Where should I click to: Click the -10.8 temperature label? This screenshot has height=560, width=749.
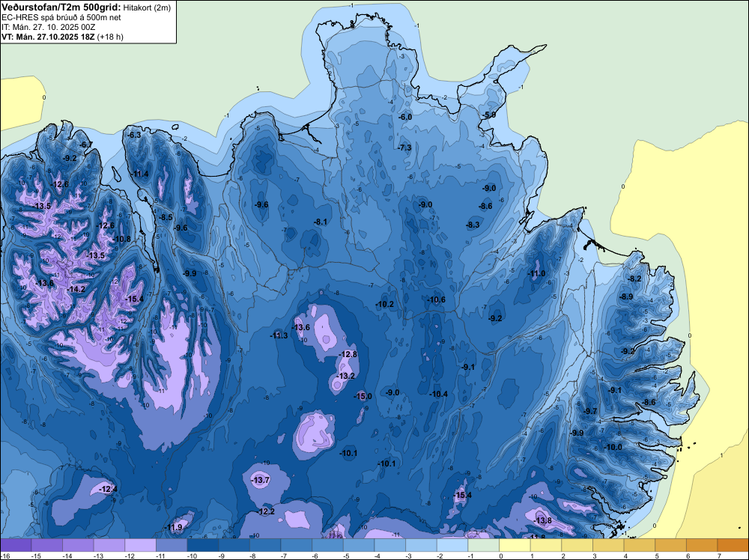pos(122,239)
